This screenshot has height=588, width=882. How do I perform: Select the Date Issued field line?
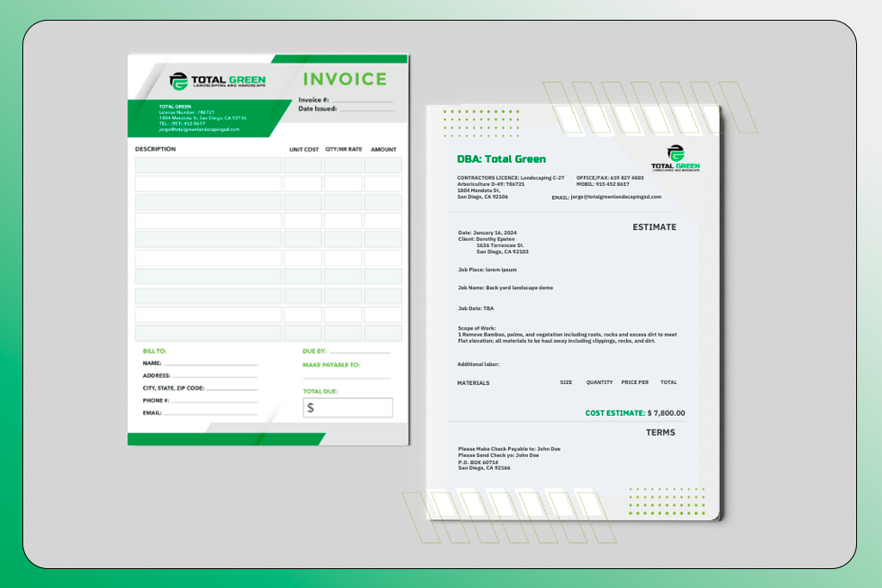[x=367, y=109]
